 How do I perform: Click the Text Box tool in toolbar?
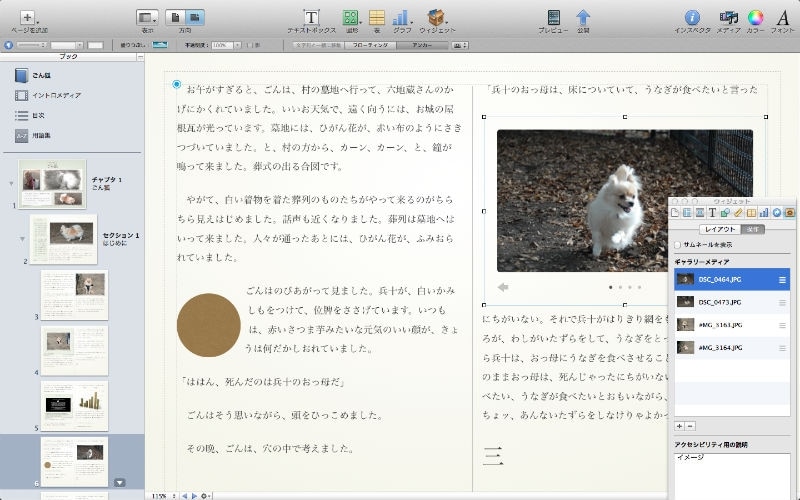point(311,18)
